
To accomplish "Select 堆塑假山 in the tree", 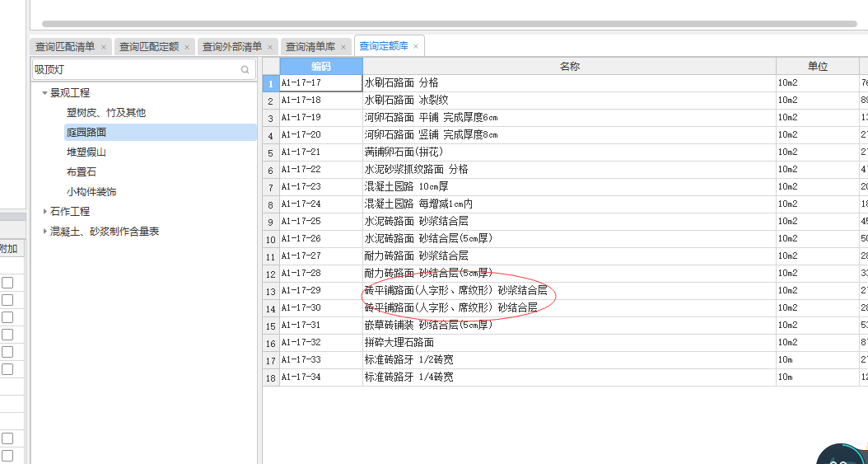I will 86,152.
